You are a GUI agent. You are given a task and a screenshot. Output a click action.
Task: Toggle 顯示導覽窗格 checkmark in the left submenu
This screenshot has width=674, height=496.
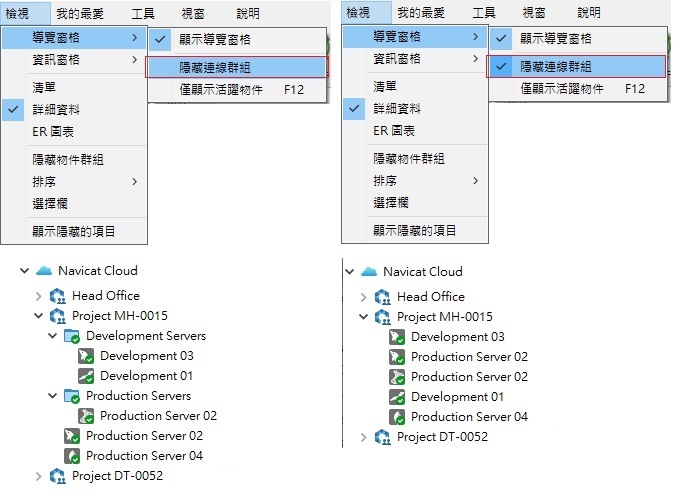pyautogui.click(x=162, y=40)
